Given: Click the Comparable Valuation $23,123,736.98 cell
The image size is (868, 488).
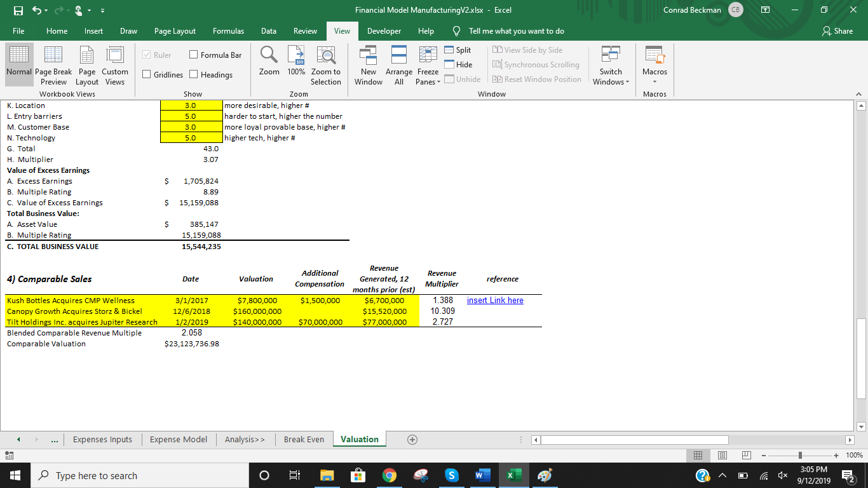Looking at the screenshot, I should click(x=191, y=344).
